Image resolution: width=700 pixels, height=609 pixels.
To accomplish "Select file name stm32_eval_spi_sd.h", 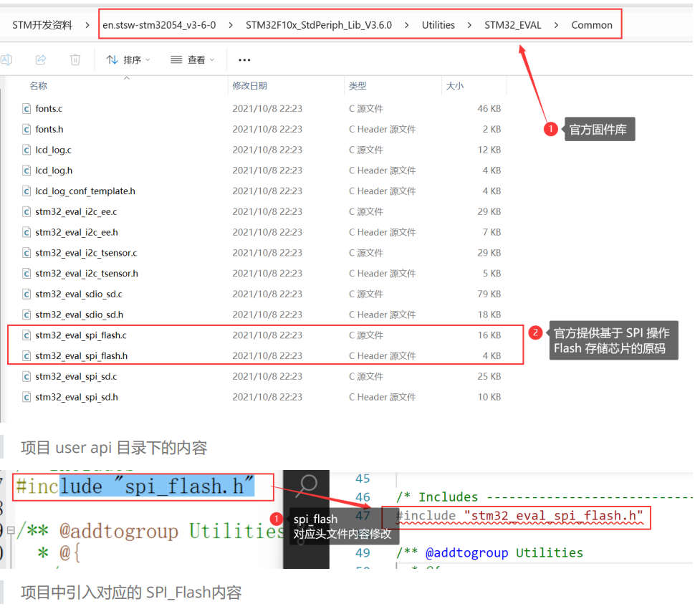I will pyautogui.click(x=77, y=397).
